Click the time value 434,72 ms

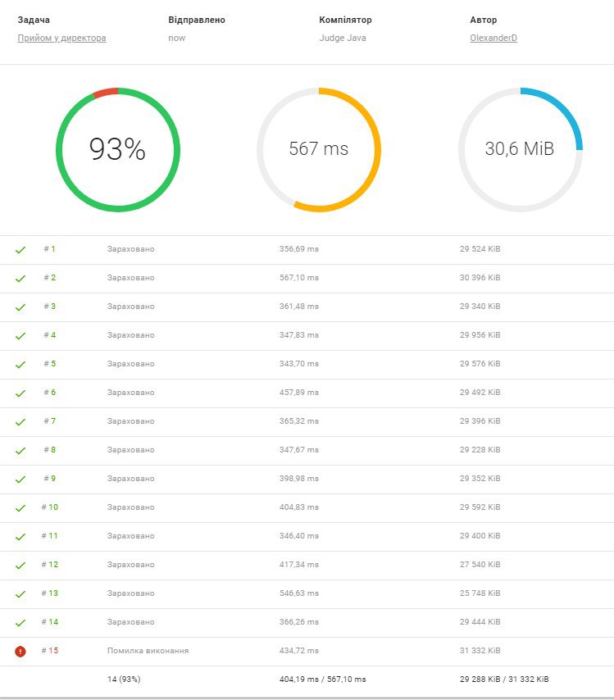[x=299, y=651]
